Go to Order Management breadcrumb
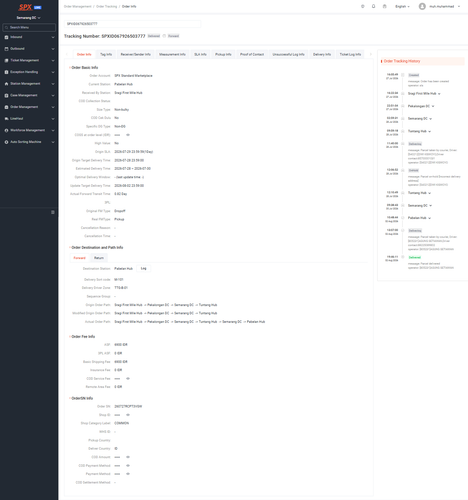This screenshot has height=500, width=468. tap(78, 6)
